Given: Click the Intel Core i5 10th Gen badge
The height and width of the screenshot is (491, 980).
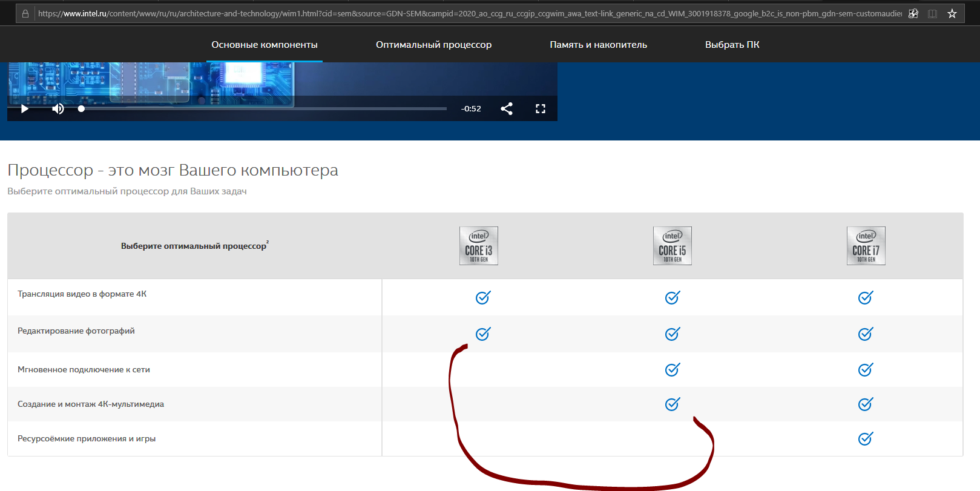Looking at the screenshot, I should point(673,246).
